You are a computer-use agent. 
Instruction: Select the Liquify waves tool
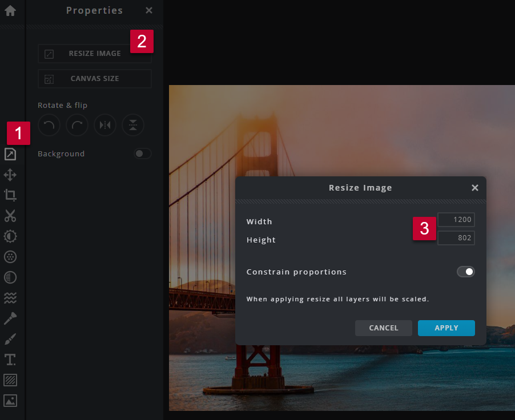(x=10, y=298)
